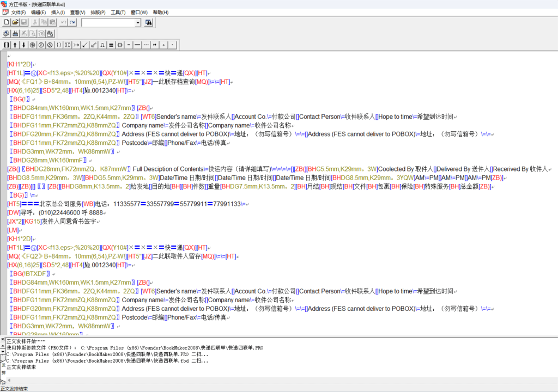558x392 pixels.
Task: Insert square brackets [ ] symbol
Action: click(x=7, y=45)
